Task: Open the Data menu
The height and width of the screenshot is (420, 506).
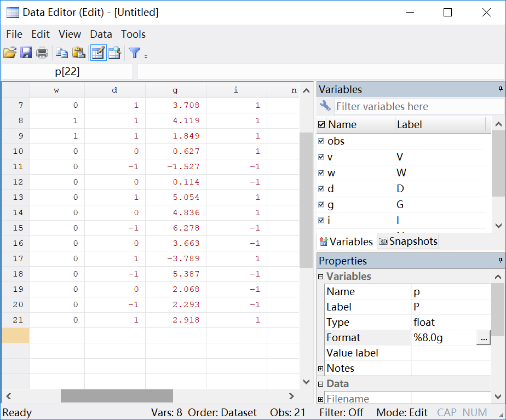Action: tap(101, 34)
